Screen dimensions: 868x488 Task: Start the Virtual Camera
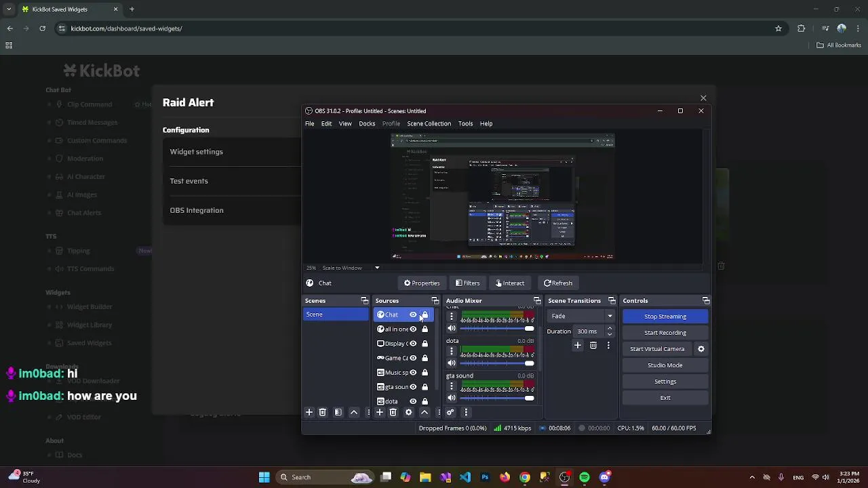click(x=657, y=349)
